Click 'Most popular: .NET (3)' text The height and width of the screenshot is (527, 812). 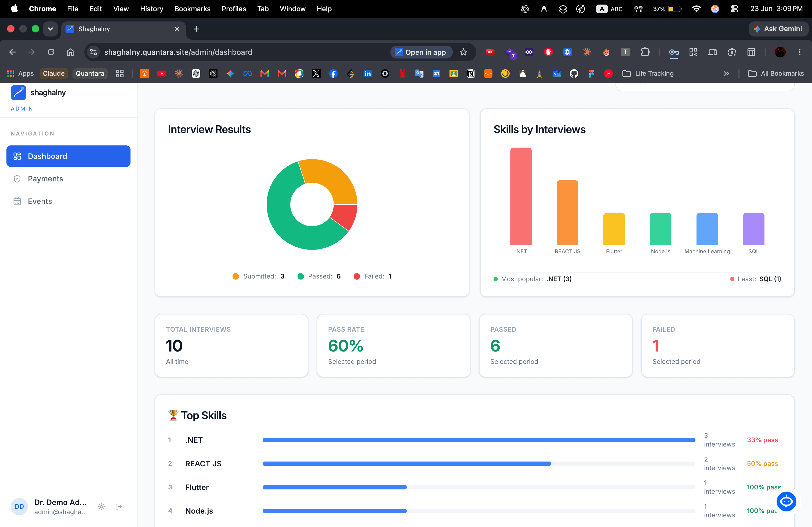point(536,279)
